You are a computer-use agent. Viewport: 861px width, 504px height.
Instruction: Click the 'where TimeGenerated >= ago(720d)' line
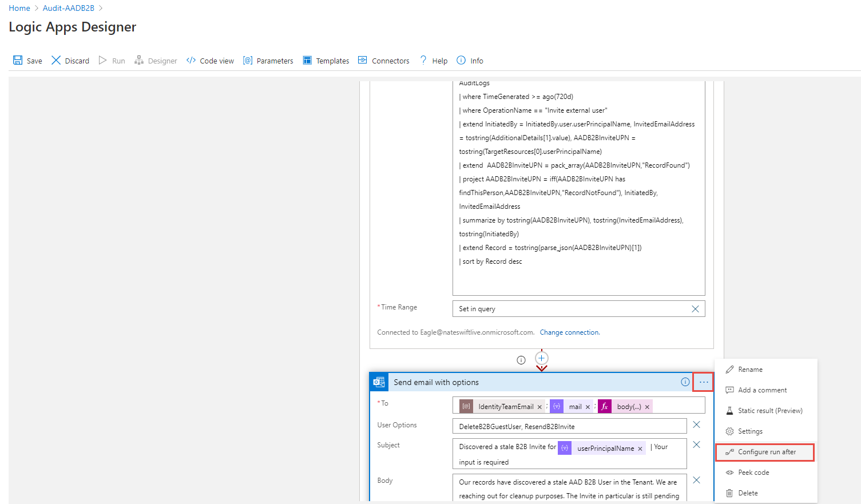pos(516,97)
